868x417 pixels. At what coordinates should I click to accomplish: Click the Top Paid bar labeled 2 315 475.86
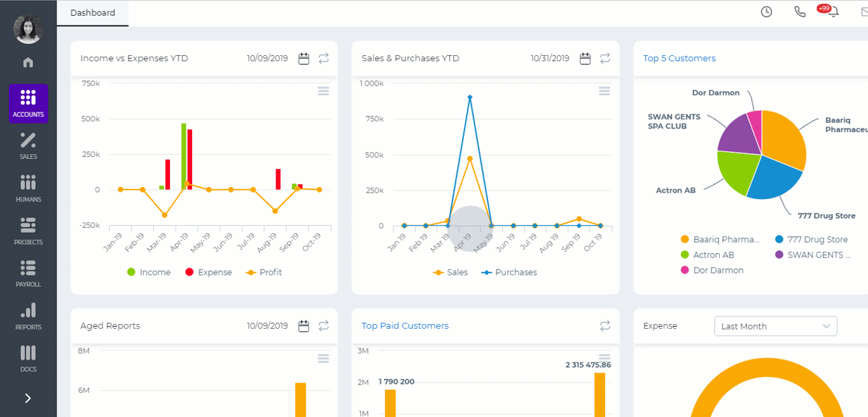(x=600, y=395)
